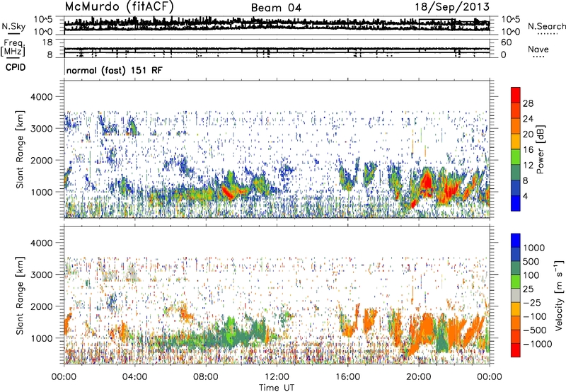Click the 'Nave' legend label
Image resolution: width=566 pixels, height=392 pixels.
point(538,49)
